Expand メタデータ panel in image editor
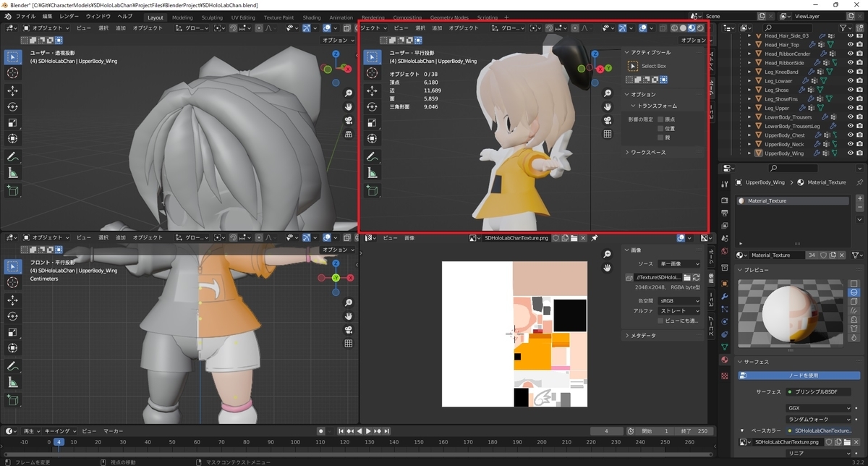This screenshot has height=466, width=868. pos(626,336)
